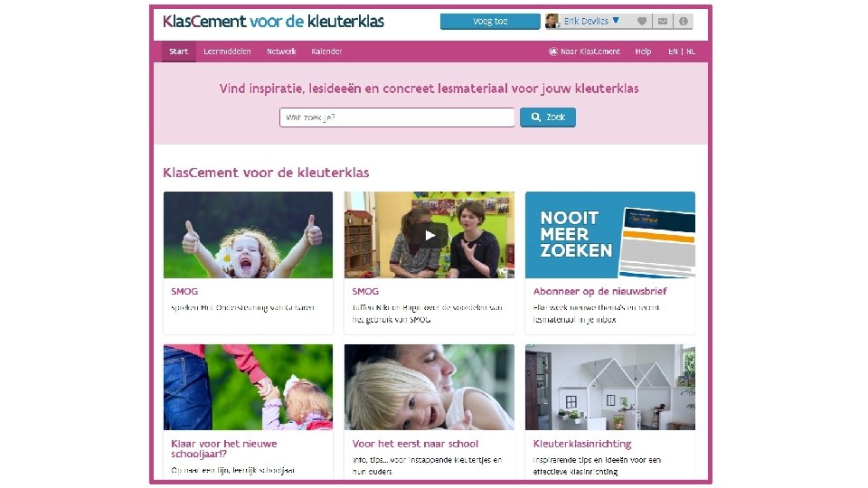The image size is (868, 488).
Task: Focus the 'Wat zoek je?' search field
Action: point(397,117)
